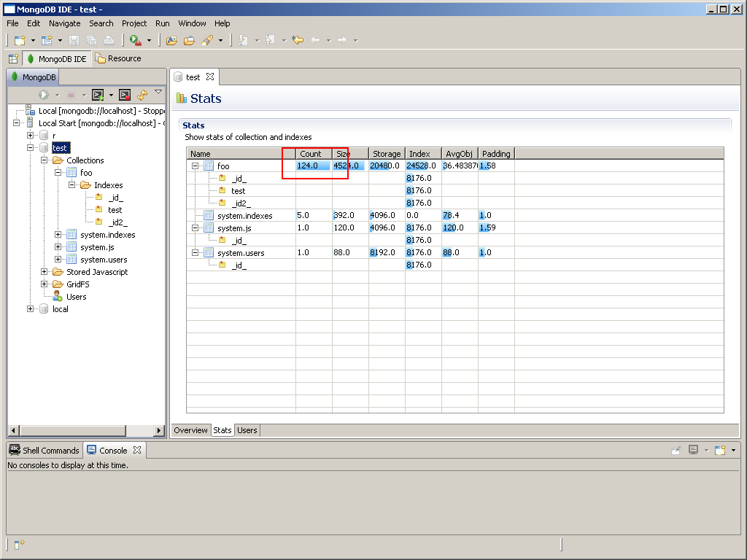Click the New wizard toolbar icon

pos(20,41)
